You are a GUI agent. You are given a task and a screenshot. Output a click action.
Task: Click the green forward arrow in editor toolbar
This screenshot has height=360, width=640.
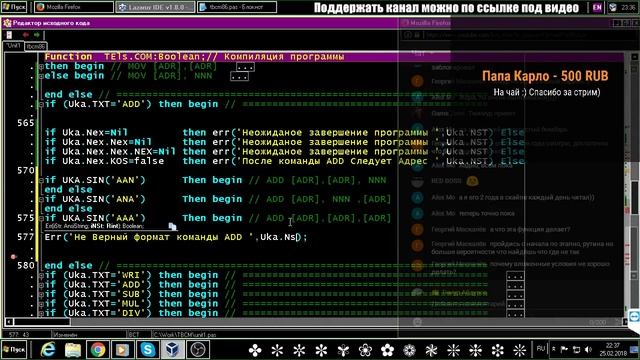(x=37, y=35)
